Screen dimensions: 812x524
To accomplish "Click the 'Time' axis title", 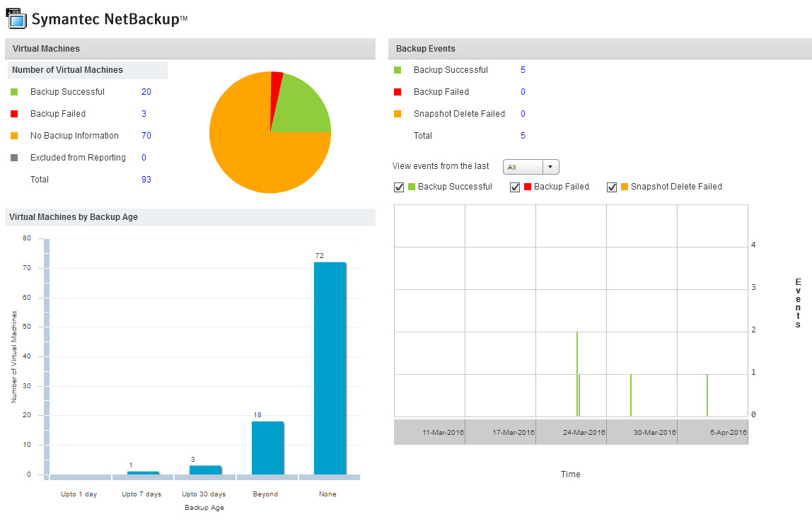I will pyautogui.click(x=570, y=474).
